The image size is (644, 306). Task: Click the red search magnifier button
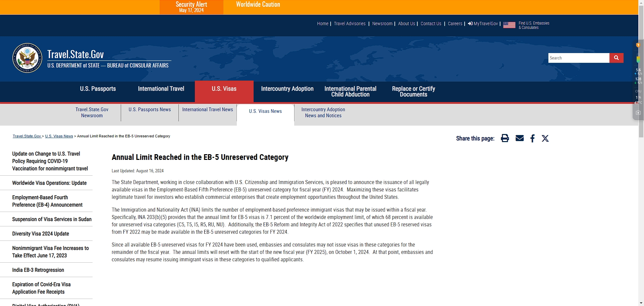point(616,58)
